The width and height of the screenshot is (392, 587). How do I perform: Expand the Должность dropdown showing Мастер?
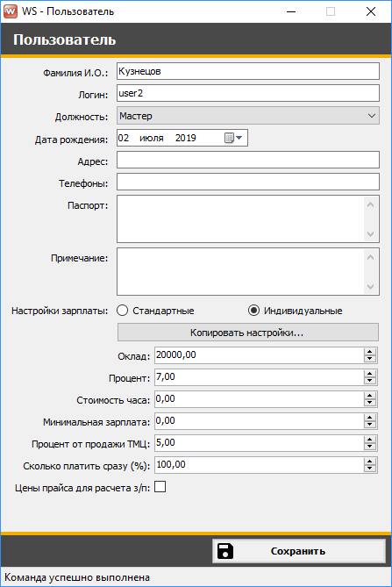(x=248, y=116)
